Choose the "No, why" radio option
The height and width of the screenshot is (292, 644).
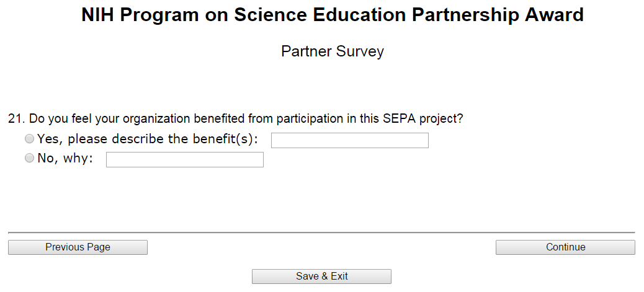pos(29,159)
